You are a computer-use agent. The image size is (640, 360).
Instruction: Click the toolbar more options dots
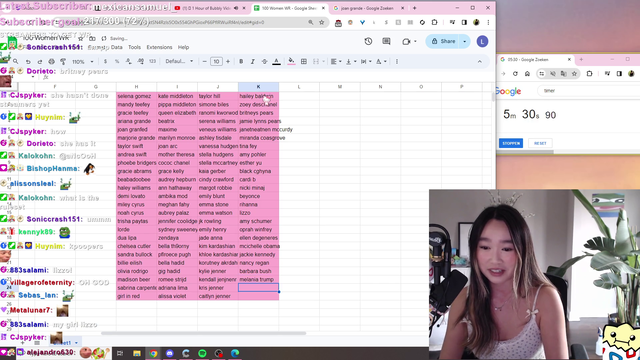(397, 62)
